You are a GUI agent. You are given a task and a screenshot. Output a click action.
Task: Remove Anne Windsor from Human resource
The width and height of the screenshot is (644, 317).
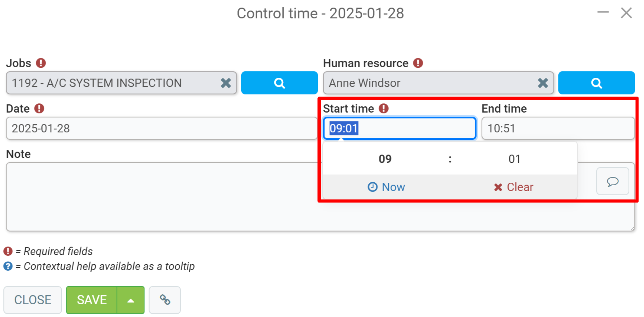click(543, 83)
